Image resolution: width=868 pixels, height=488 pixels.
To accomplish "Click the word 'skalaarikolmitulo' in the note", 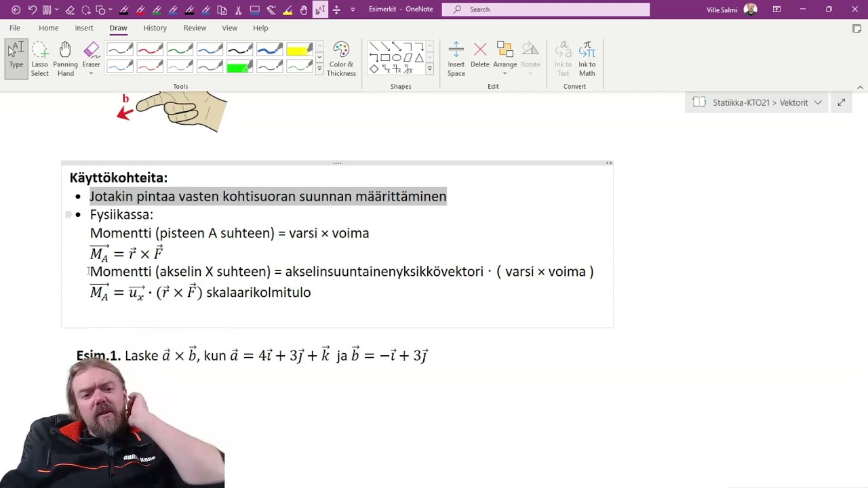I will (x=258, y=293).
